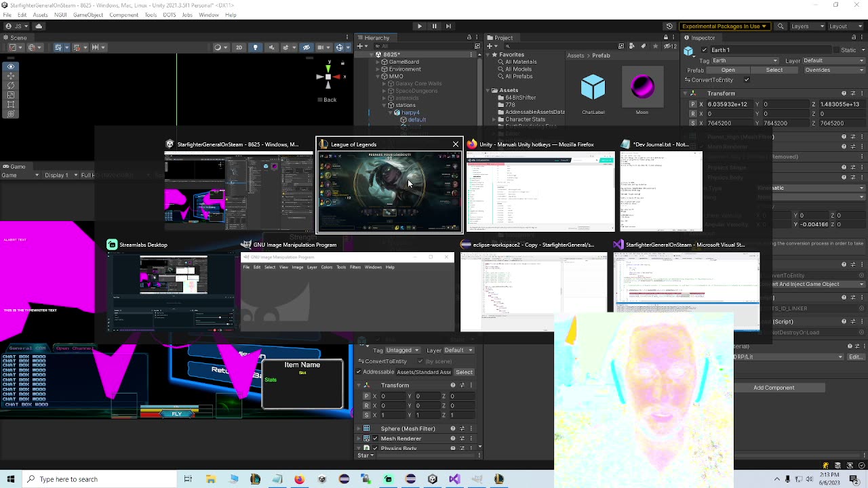Select All Prefabs in Favorites
This screenshot has width=868, height=488.
[x=519, y=77]
